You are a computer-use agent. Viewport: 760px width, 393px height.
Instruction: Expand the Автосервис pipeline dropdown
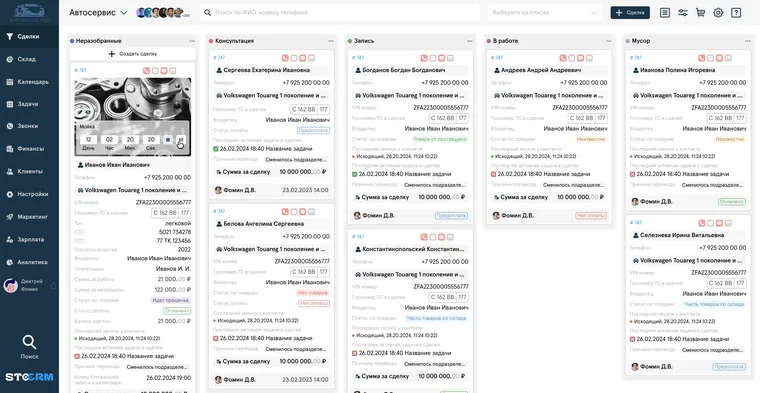[x=98, y=13]
